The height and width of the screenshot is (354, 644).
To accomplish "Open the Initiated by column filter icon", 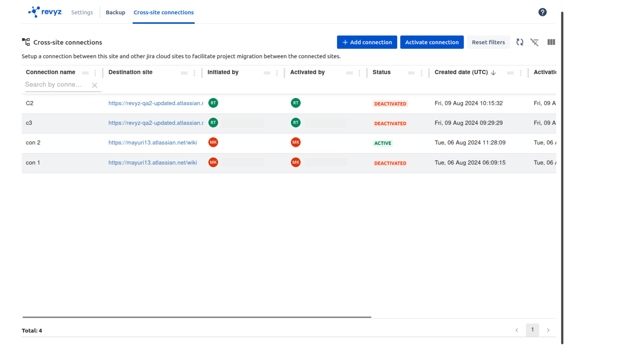I will (267, 73).
